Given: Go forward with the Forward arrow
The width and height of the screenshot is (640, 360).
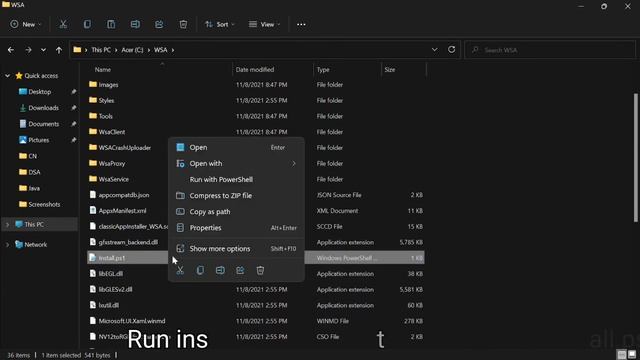Looking at the screenshot, I should (x=28, y=50).
